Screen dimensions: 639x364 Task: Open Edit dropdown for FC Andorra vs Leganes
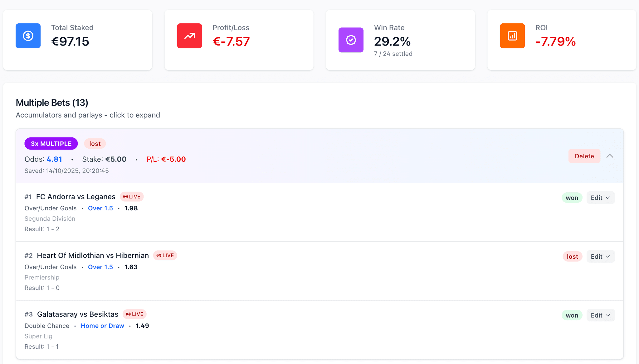click(x=600, y=198)
